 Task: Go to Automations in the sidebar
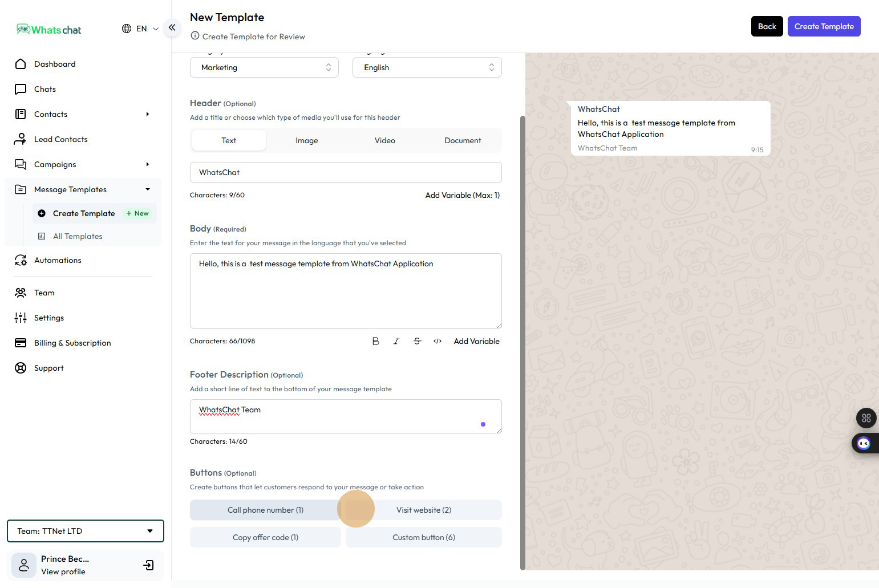pyautogui.click(x=58, y=260)
